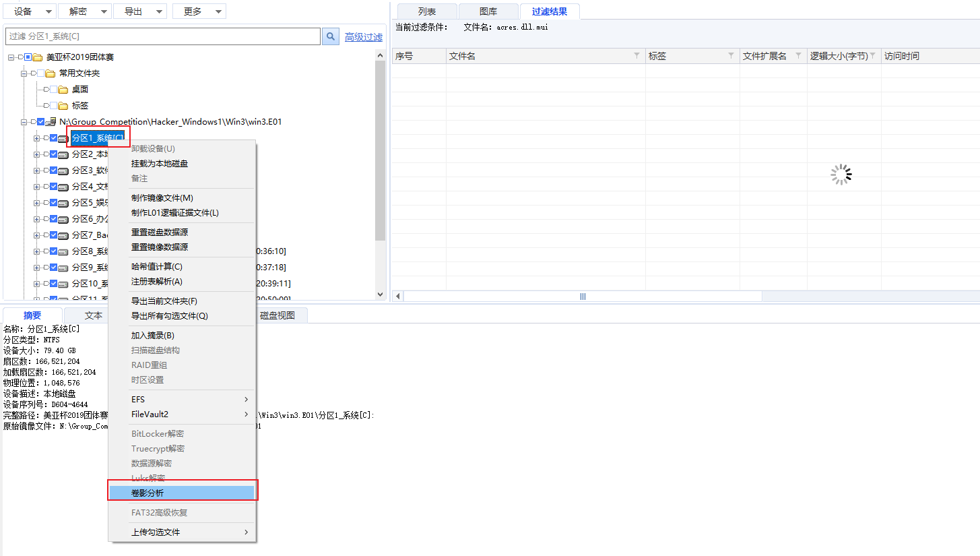Choose 制作镜像文件(M) menu entry
Screen dimensions: 980x556
point(182,198)
